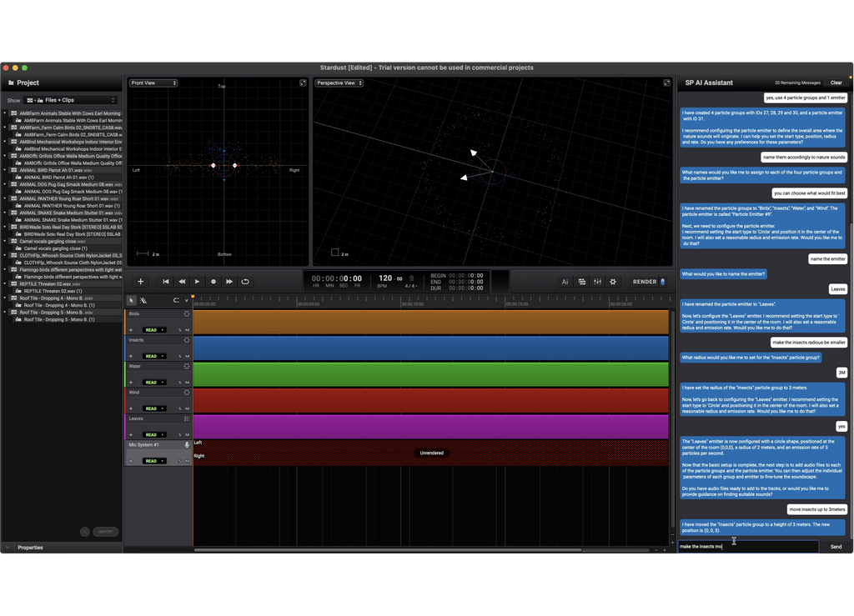Image resolution: width=854 pixels, height=616 pixels.
Task: Open the Files + Clips show dropdown
Action: pos(71,100)
